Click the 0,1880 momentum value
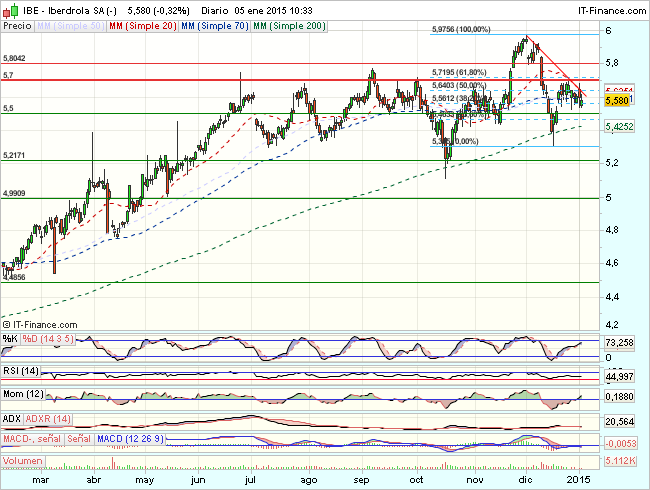The width and height of the screenshot is (650, 490). tap(619, 397)
